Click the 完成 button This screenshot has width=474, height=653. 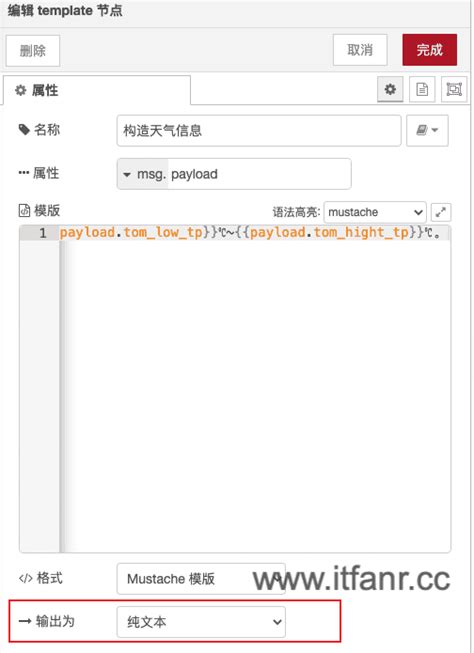[x=429, y=50]
